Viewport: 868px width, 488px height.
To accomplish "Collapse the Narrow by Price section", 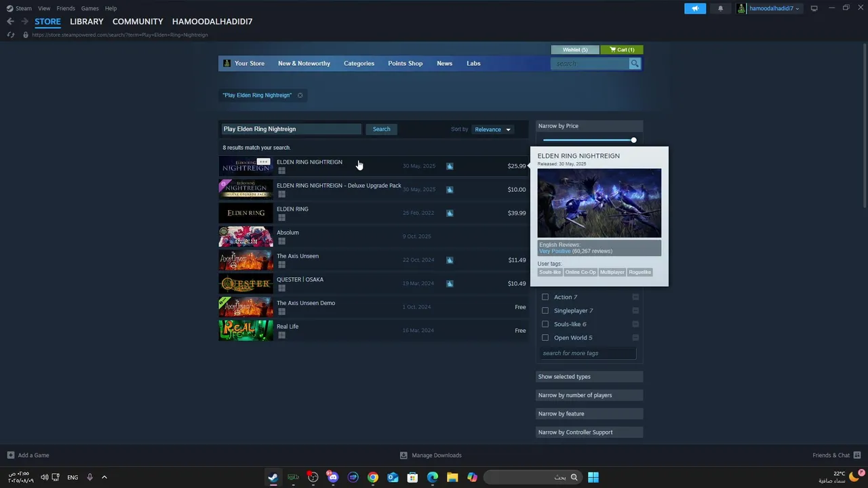I will click(589, 126).
